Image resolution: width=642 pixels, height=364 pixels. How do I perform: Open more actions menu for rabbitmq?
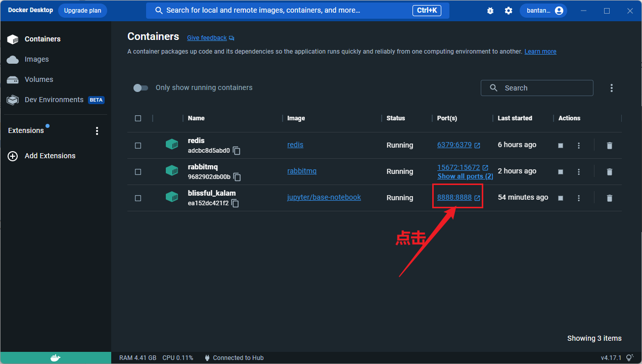tap(579, 171)
